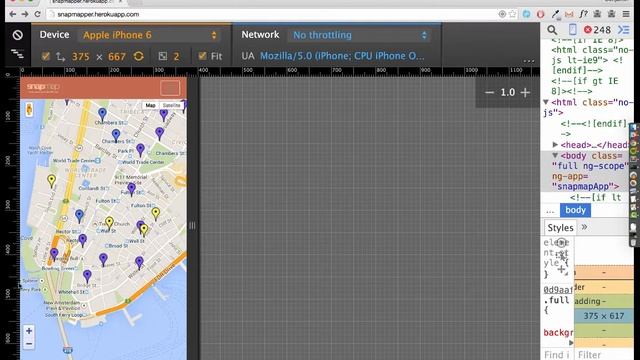Toggle the Fit checkbox

[x=202, y=56]
